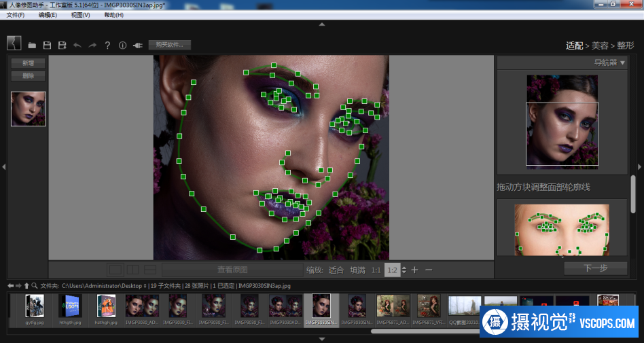The width and height of the screenshot is (644, 343).
Task: Zoom in with the plus icon
Action: point(415,270)
